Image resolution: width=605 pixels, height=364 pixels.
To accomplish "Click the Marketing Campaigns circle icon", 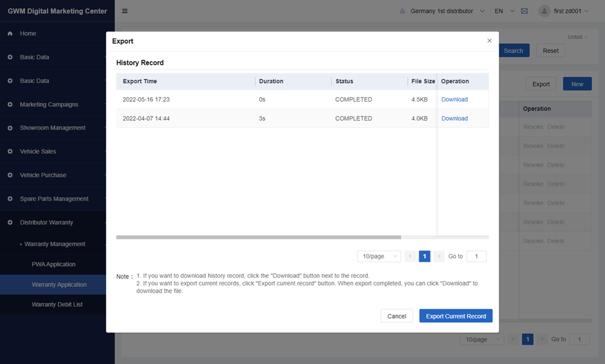I will [10, 104].
